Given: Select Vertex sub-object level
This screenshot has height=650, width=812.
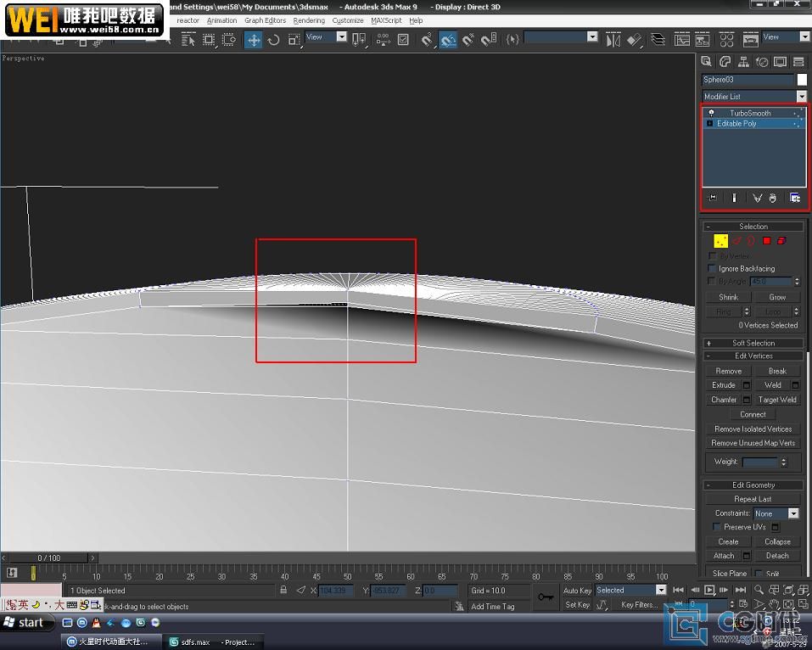Looking at the screenshot, I should (721, 241).
